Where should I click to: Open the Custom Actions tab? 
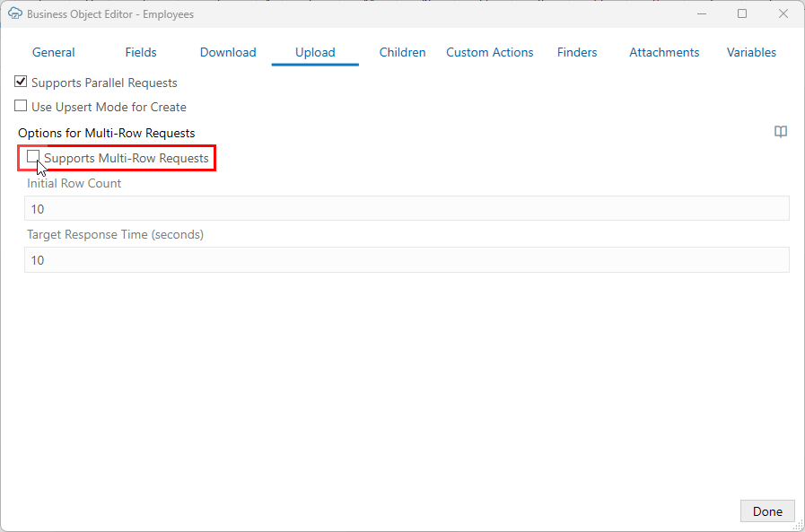click(489, 52)
